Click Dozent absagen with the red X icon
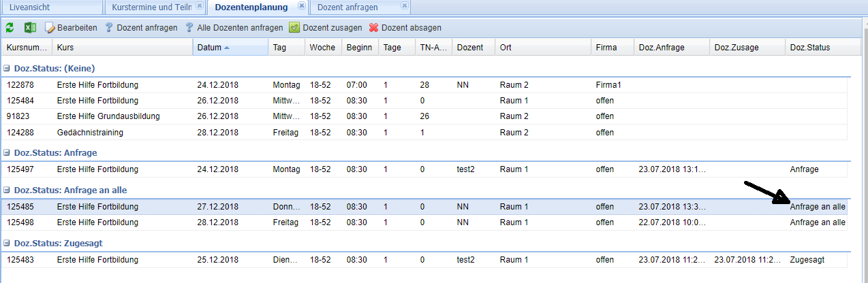Image resolution: width=868 pixels, height=283 pixels. 405,28
